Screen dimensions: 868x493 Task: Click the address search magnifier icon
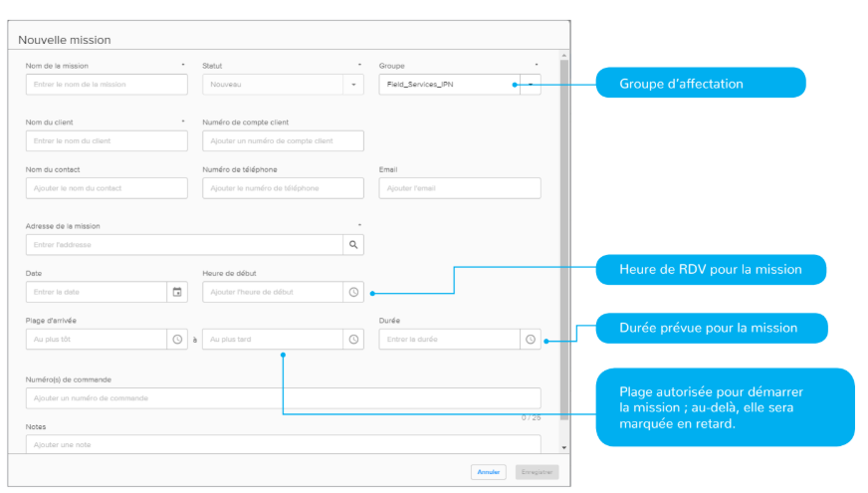point(353,244)
